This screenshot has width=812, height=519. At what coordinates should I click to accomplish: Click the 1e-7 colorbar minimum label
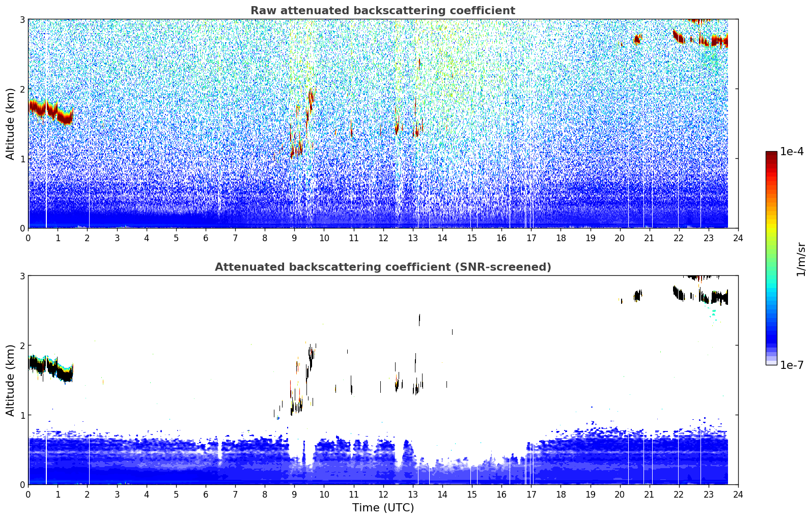(792, 365)
